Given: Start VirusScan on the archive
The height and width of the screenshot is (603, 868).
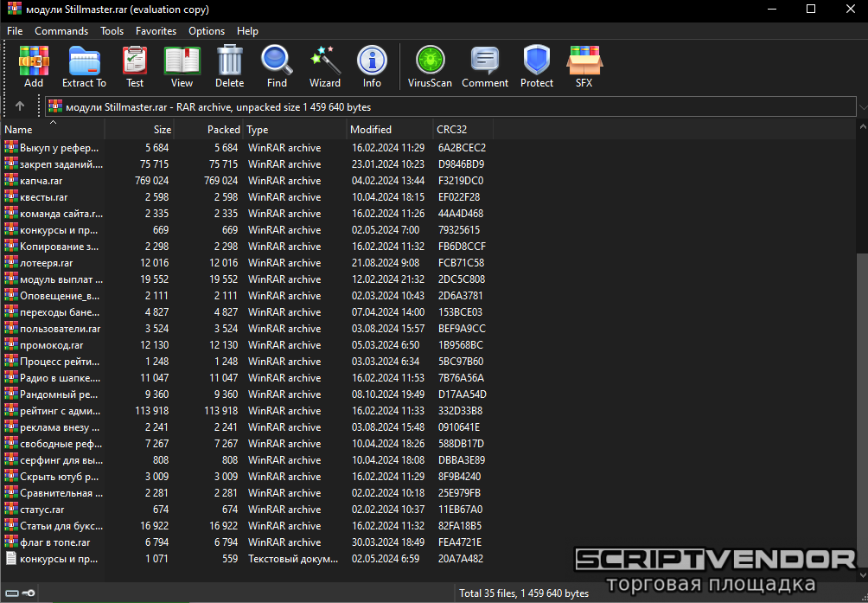Looking at the screenshot, I should (430, 67).
